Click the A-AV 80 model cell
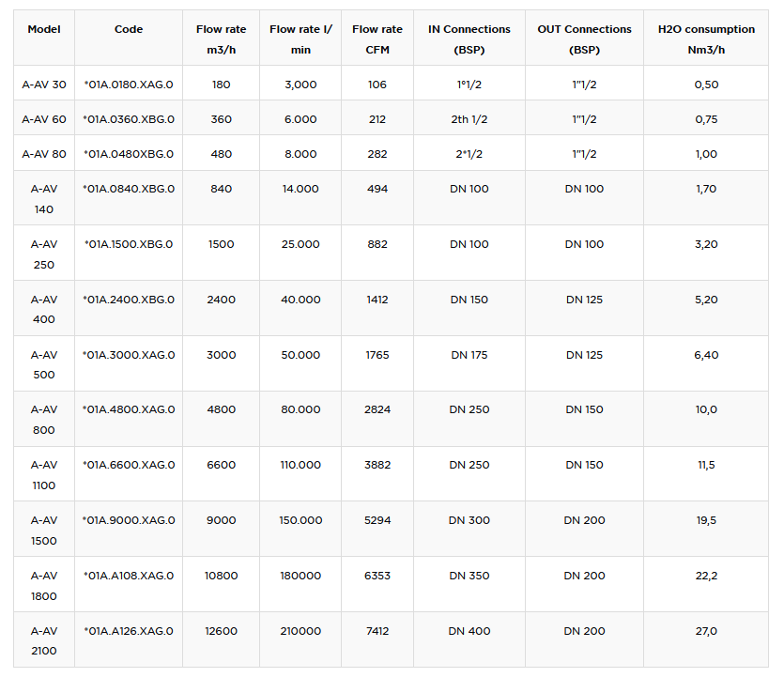This screenshot has width=784, height=693. pos(44,154)
